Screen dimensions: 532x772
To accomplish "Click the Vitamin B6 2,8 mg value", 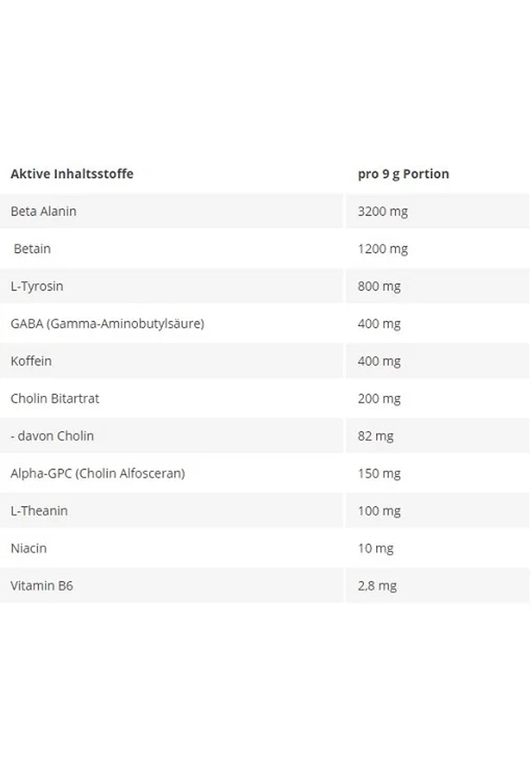I will point(377,586).
